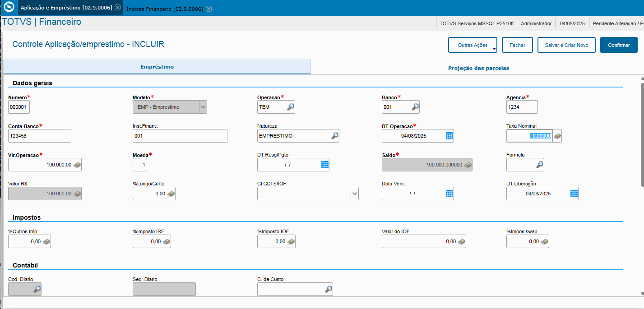Screen dimensions: 644x309
Task: Click the Fechar button
Action: point(517,45)
